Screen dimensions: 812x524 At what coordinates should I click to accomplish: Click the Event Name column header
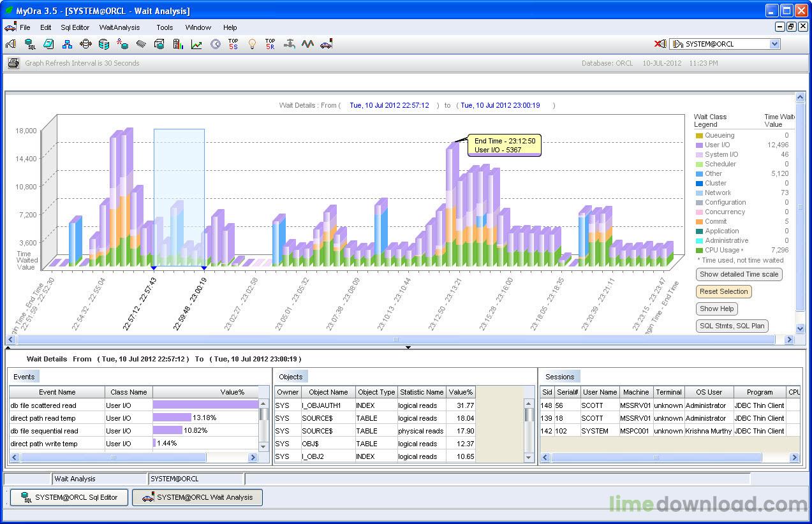coord(57,392)
